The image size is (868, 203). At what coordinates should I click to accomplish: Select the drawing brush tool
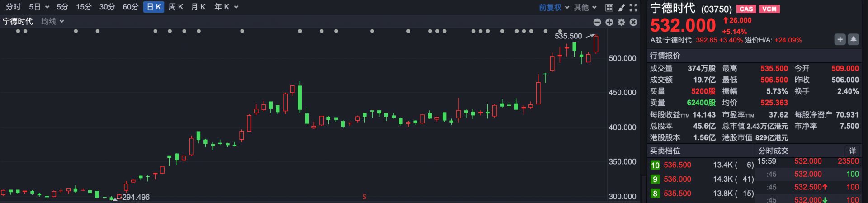click(x=622, y=7)
